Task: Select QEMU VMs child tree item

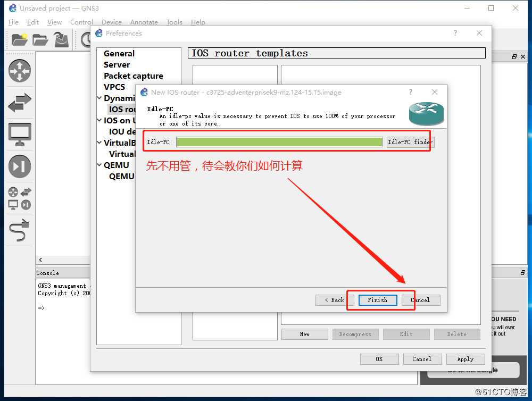Action: coord(122,177)
